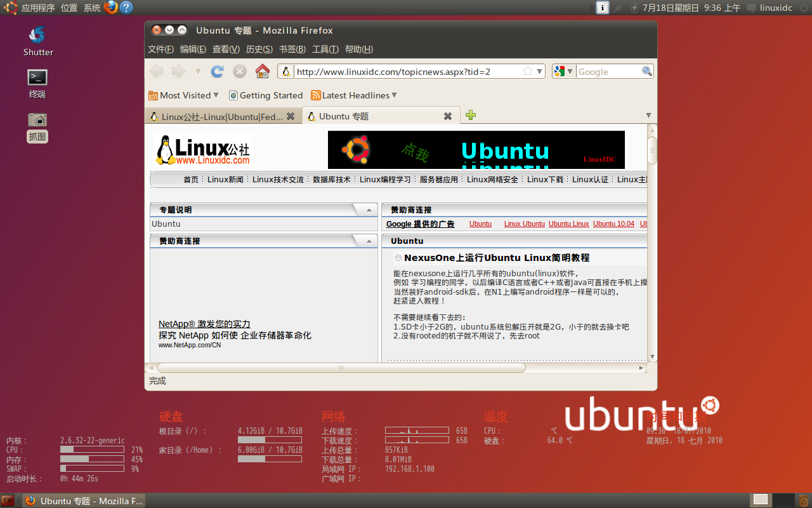
Task: Open the 编辑(E) menu
Action: 193,49
